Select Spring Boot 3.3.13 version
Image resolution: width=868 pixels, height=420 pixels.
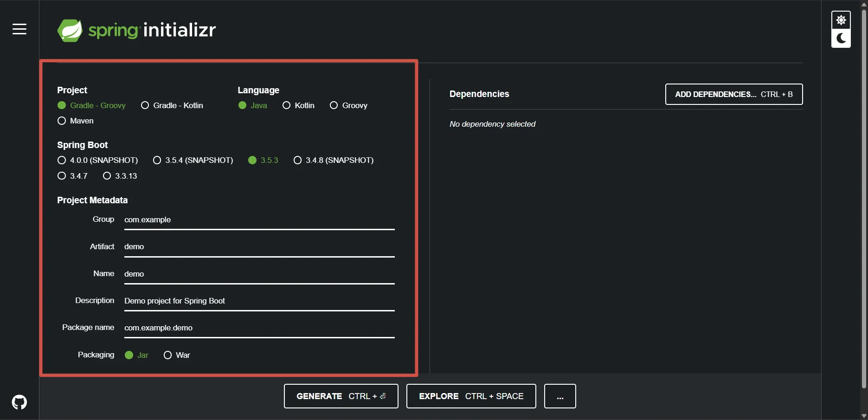click(120, 176)
